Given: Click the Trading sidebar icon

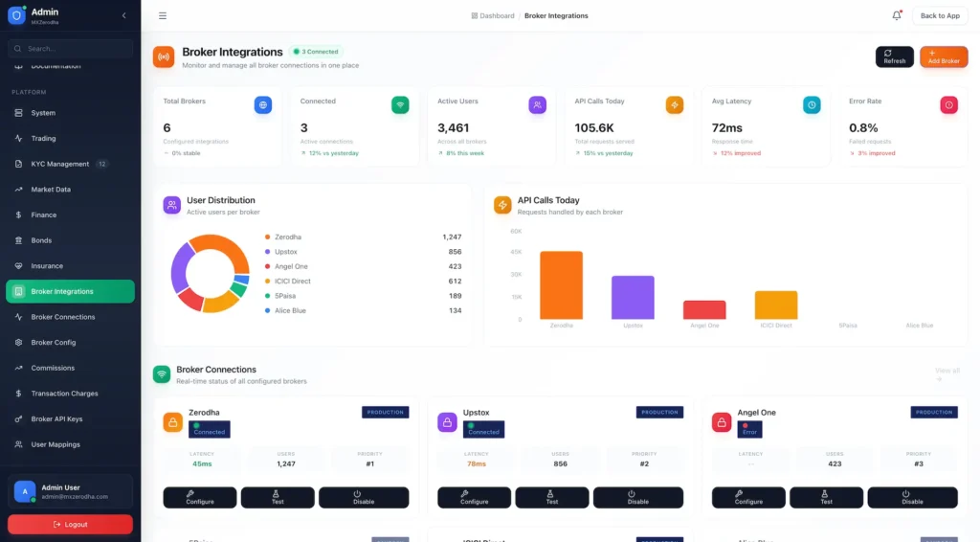Looking at the screenshot, I should click(18, 138).
